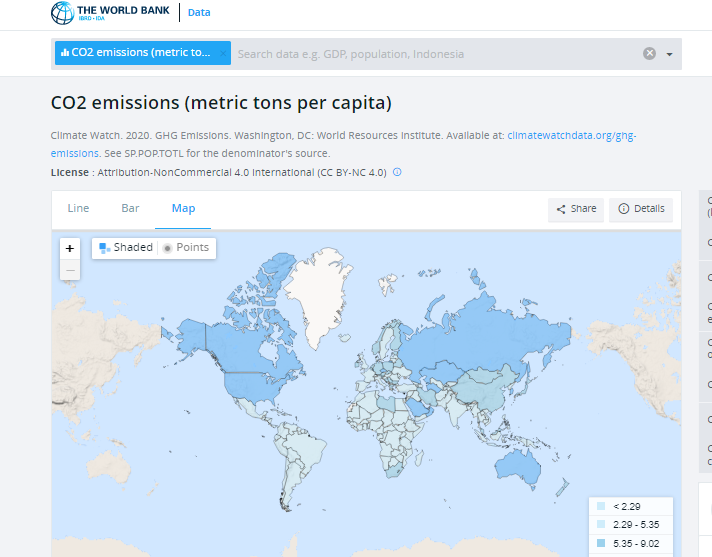Select the Map tab
This screenshot has height=557, width=712.
(183, 208)
